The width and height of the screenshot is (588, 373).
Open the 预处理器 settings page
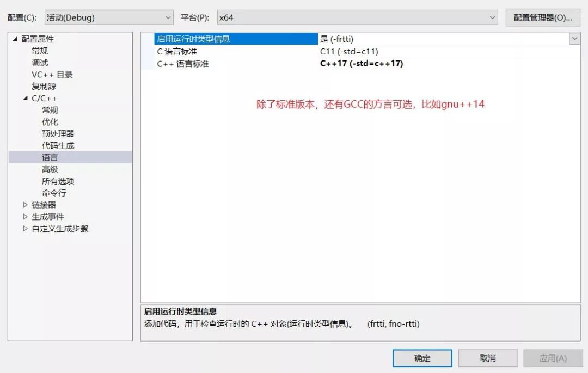tap(53, 133)
